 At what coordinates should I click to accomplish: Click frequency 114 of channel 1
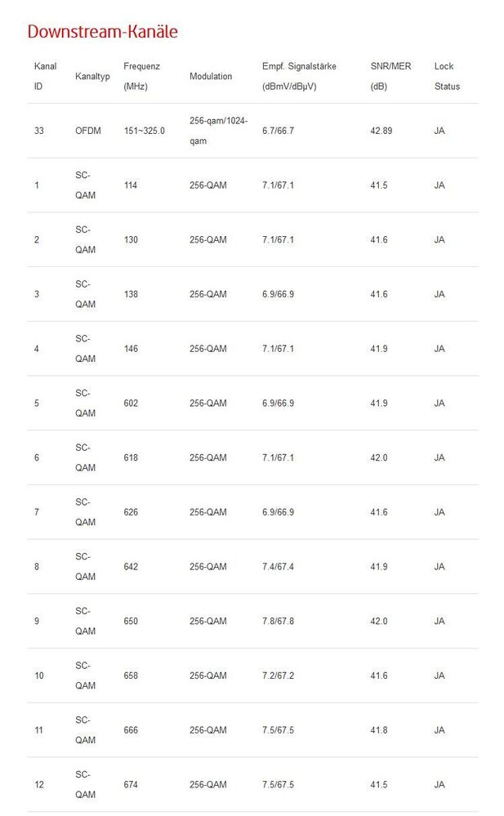coord(131,185)
